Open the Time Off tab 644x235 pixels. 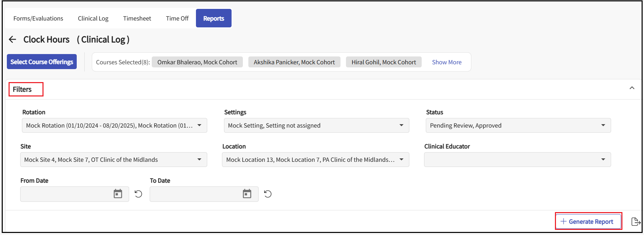[177, 18]
